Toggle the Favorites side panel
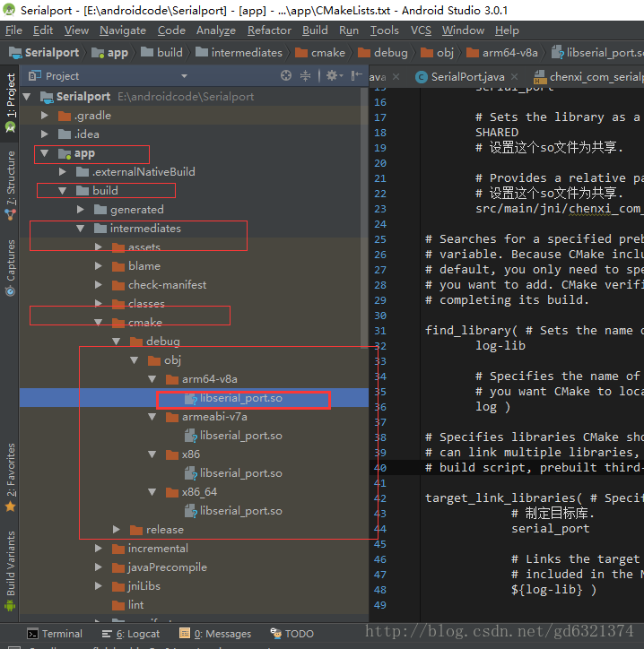 [11, 477]
